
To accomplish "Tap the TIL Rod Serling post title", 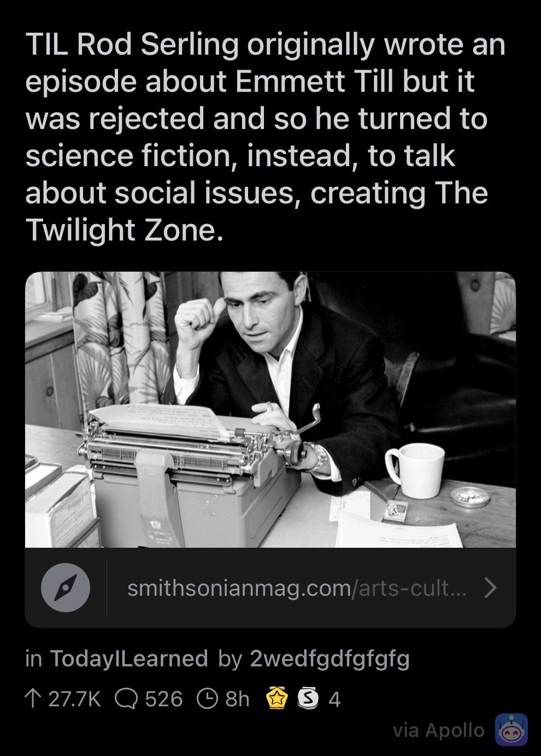I will [266, 137].
